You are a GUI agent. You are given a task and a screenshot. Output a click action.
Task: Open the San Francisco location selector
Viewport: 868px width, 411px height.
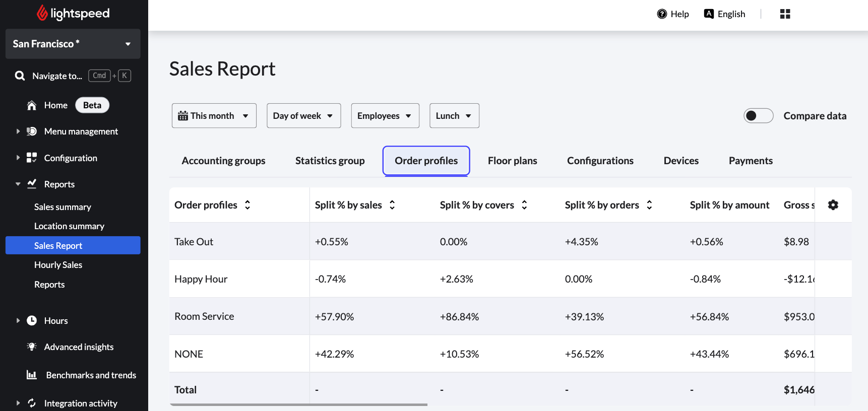coord(73,44)
